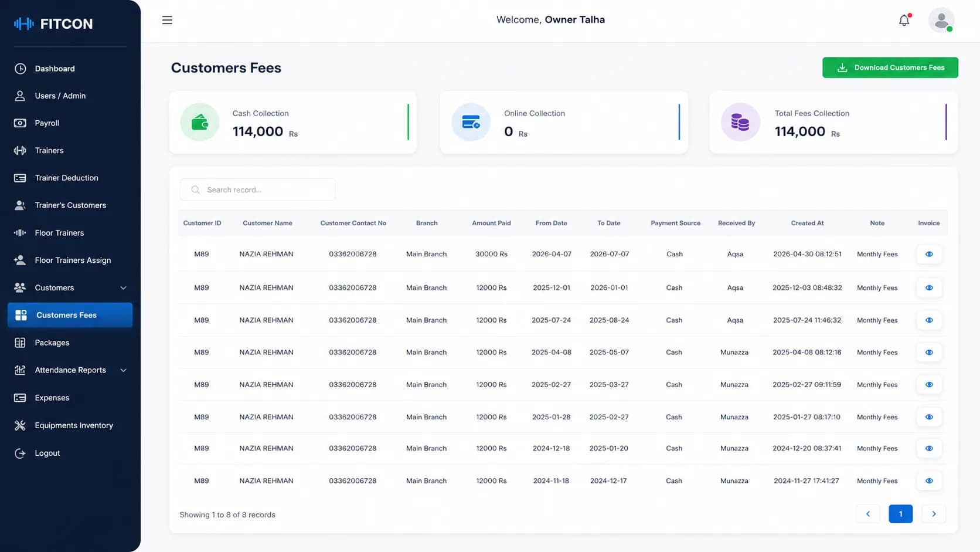The image size is (980, 552).
Task: Open Floor Trainers Assign page
Action: tap(70, 260)
